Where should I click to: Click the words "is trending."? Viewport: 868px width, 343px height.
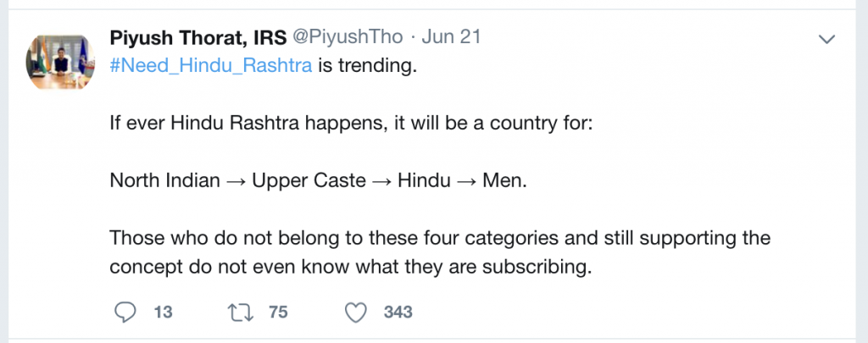tap(367, 66)
